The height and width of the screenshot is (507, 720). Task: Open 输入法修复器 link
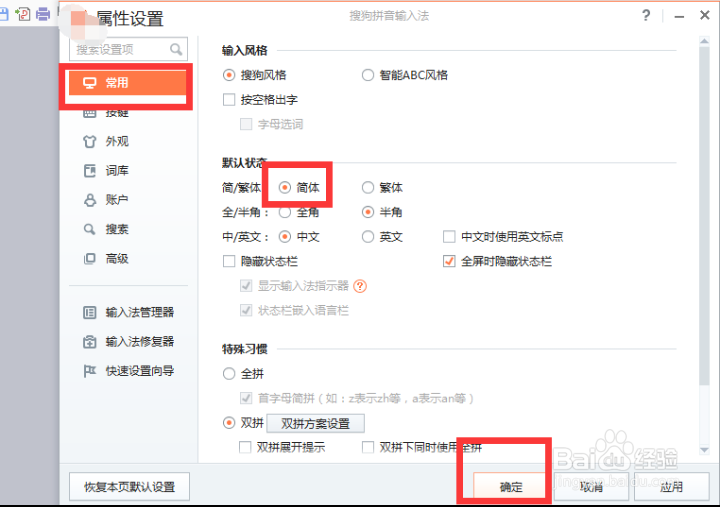(x=140, y=342)
